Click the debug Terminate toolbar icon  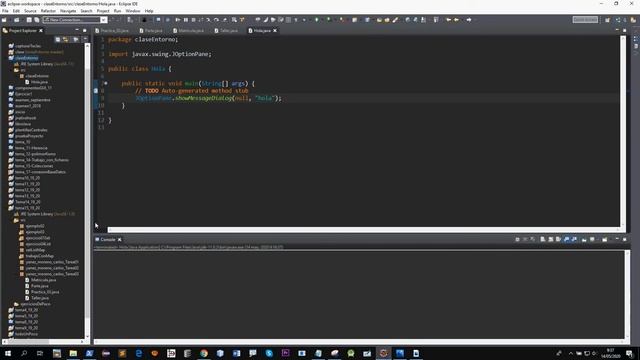tap(193, 20)
